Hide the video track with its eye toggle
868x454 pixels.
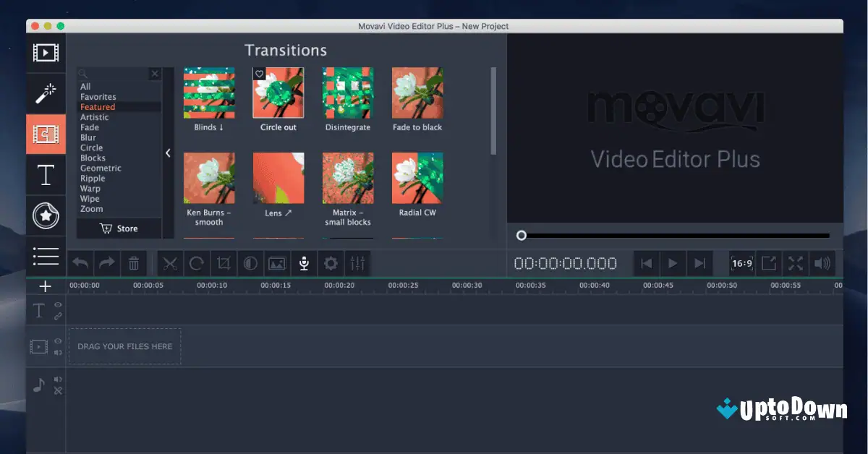point(58,340)
